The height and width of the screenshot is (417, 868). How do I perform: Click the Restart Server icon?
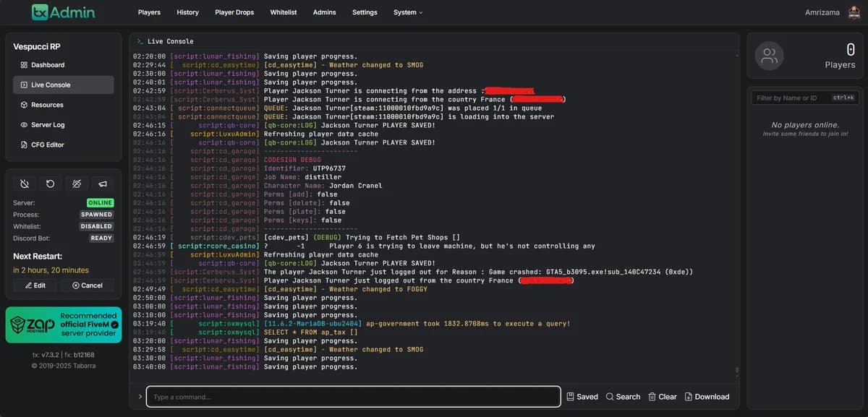tap(50, 184)
